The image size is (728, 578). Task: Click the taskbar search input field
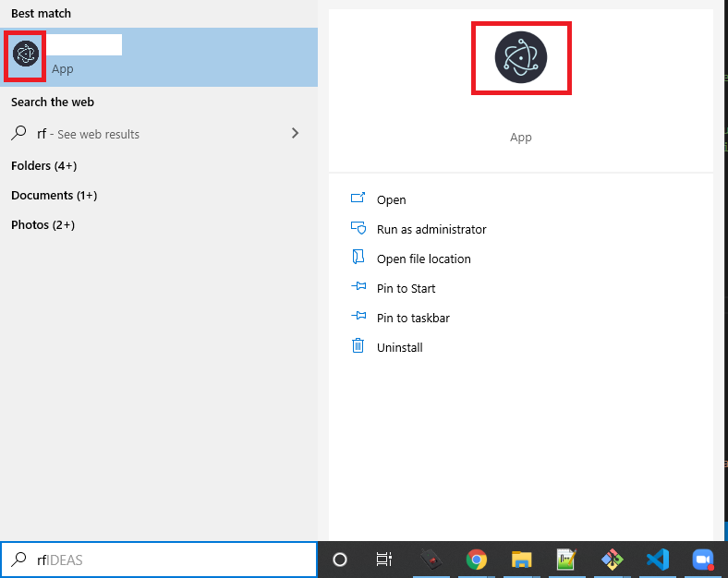pos(159,560)
